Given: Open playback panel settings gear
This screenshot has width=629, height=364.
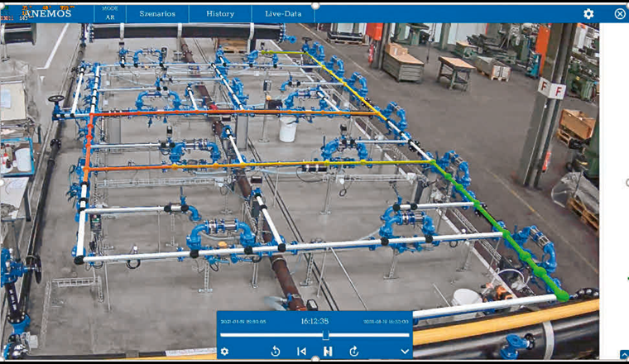Looking at the screenshot, I should (x=224, y=352).
